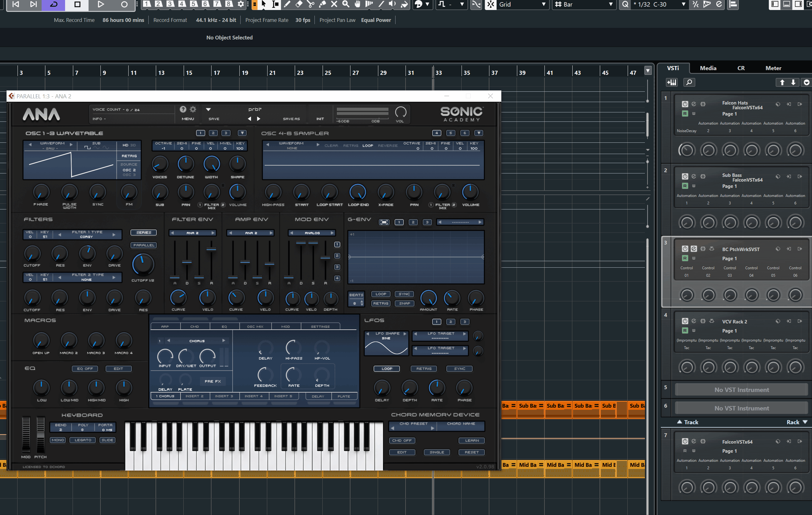Click Show Next Instrument down arrow
The width and height of the screenshot is (812, 515).
tap(793, 82)
